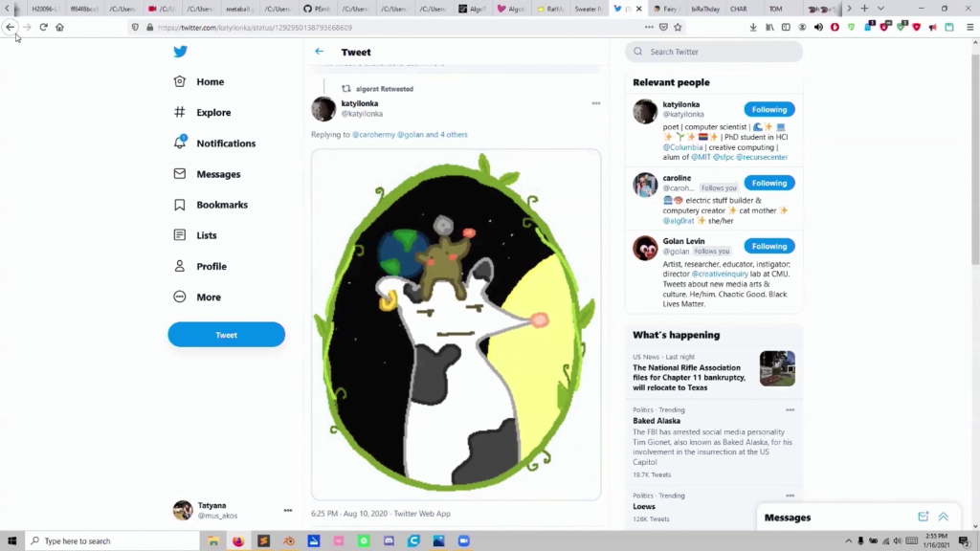Click caroline's avatar in Relevant people
The height and width of the screenshot is (551, 980).
pos(645,185)
